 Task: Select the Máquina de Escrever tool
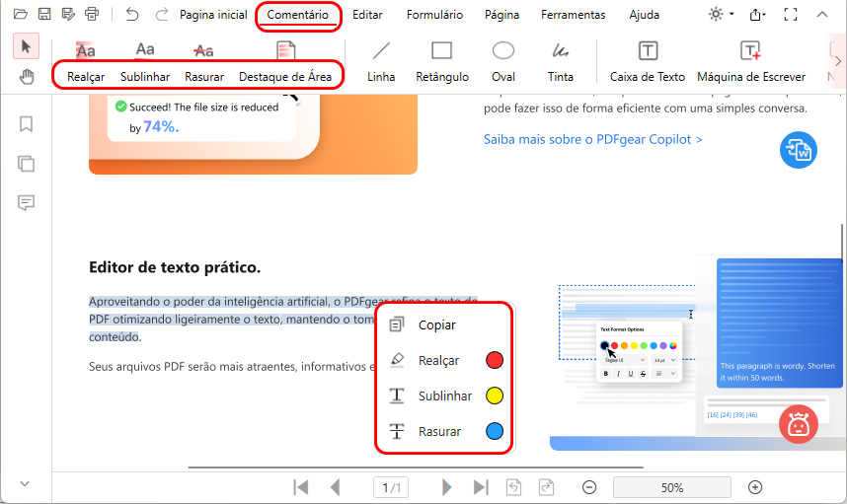tap(751, 62)
